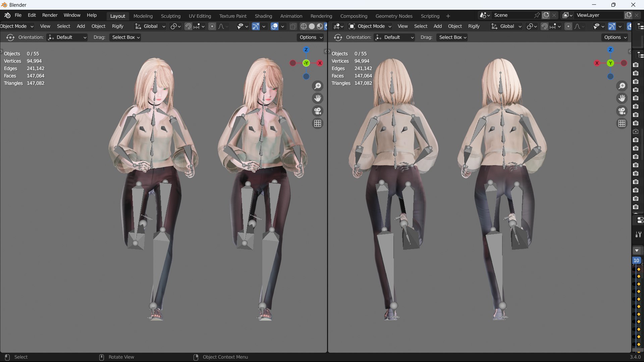Image resolution: width=644 pixels, height=362 pixels.
Task: Toggle camera view in right viewport
Action: click(622, 111)
